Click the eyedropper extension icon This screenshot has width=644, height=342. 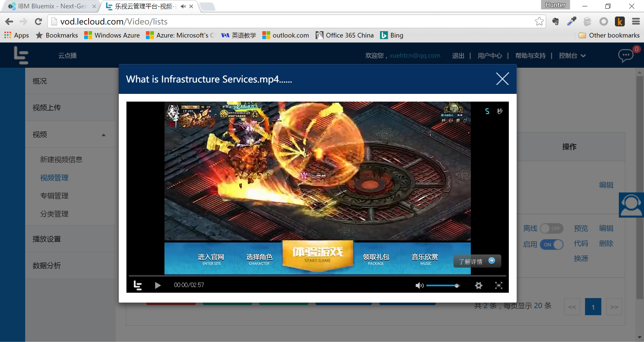click(572, 21)
